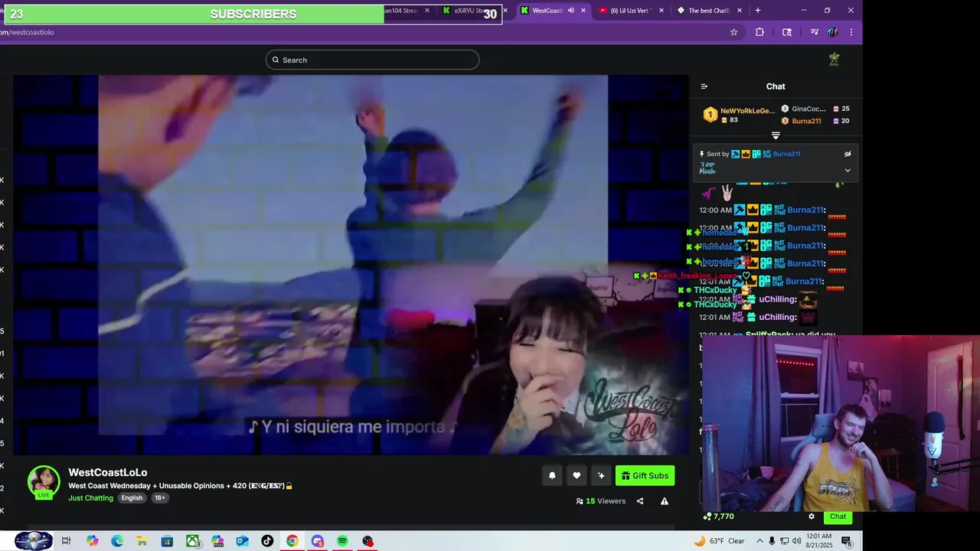Open Microsoft Store from the taskbar
The width and height of the screenshot is (980, 551).
click(167, 541)
